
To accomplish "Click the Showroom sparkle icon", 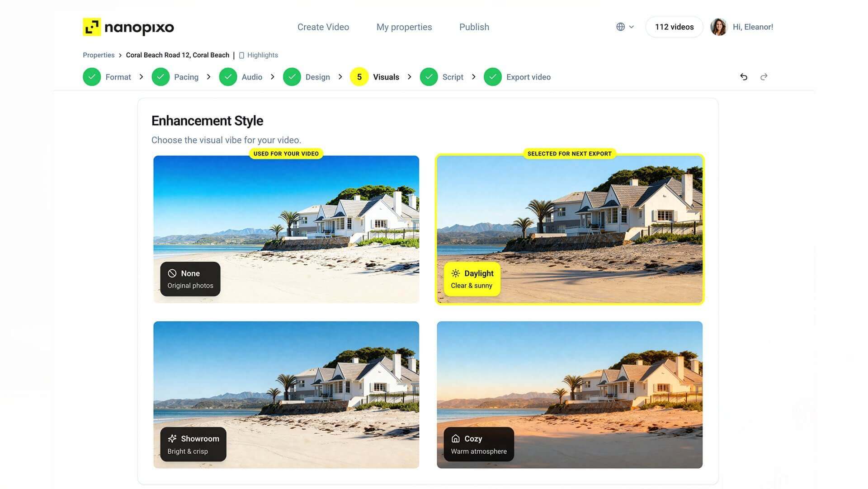I will (172, 439).
